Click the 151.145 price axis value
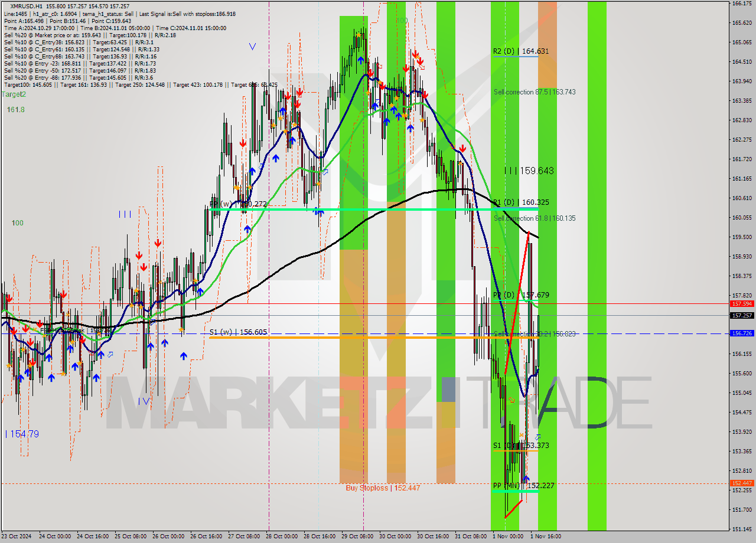The image size is (756, 543). click(x=742, y=529)
